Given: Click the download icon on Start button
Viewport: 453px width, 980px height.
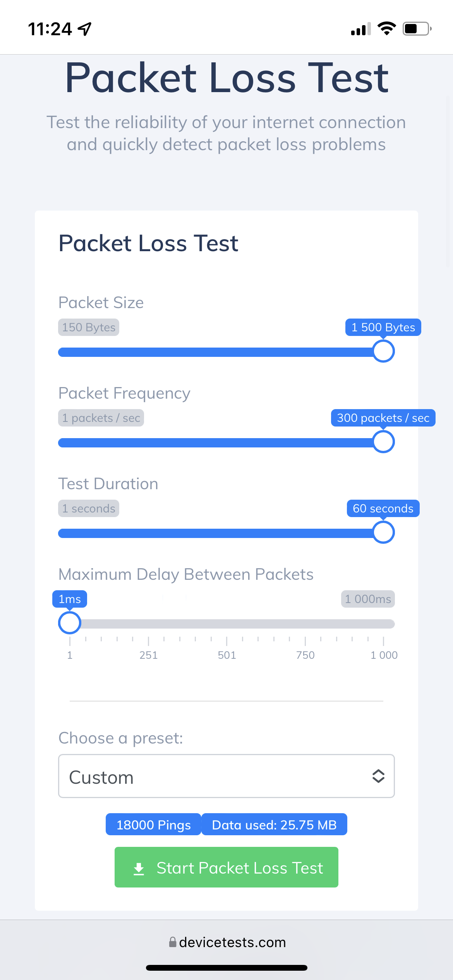Looking at the screenshot, I should [x=139, y=869].
